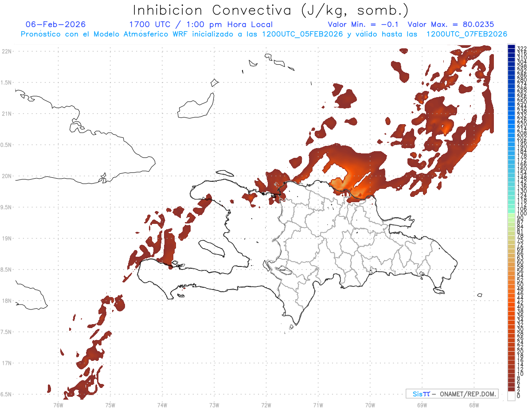This screenshot has width=532, height=411.
Task: Click the '19N' latitude label
Action: pos(7,239)
